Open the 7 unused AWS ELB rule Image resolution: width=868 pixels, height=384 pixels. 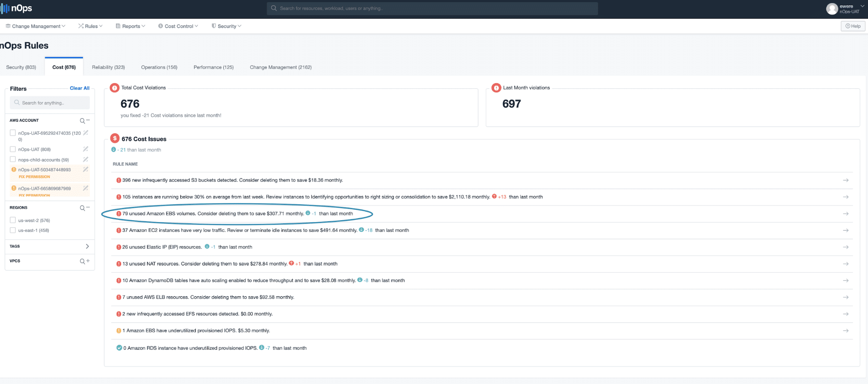tap(208, 297)
